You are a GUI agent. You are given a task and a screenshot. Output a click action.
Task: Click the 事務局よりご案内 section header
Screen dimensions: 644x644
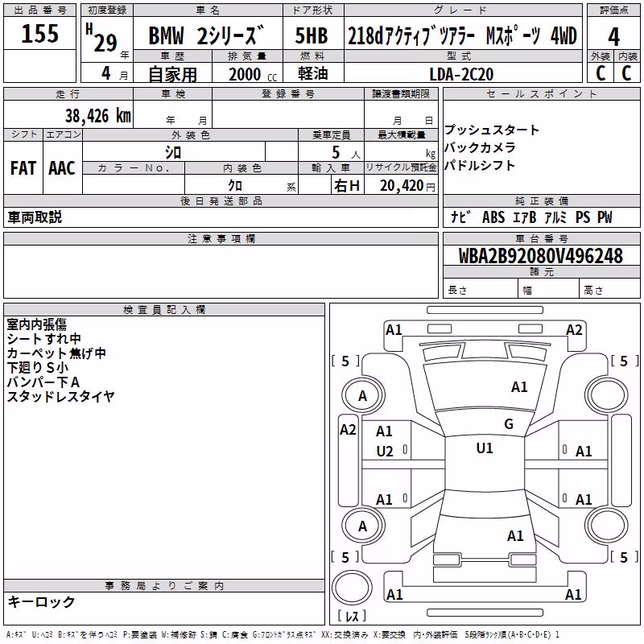(164, 586)
